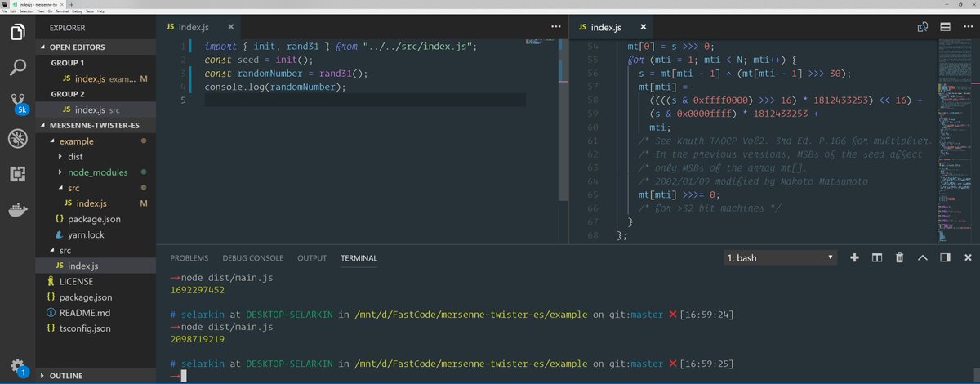The image size is (980, 384).
Task: Click terminal output '2098719219'
Action: (198, 338)
